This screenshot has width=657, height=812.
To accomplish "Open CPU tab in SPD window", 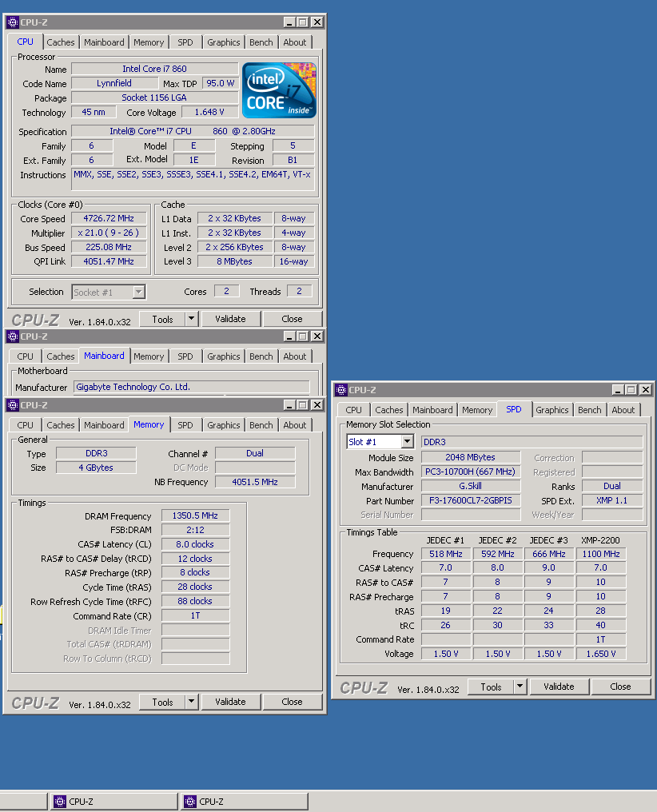I will [x=353, y=410].
